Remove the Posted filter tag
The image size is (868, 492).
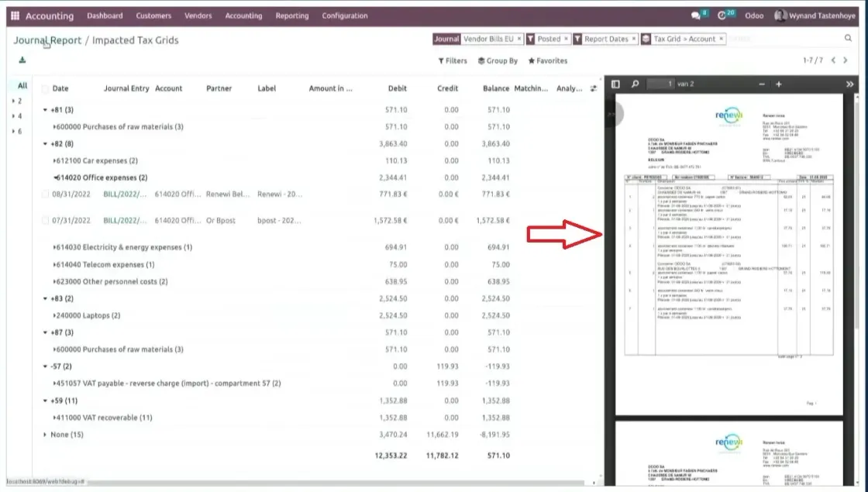pos(566,39)
